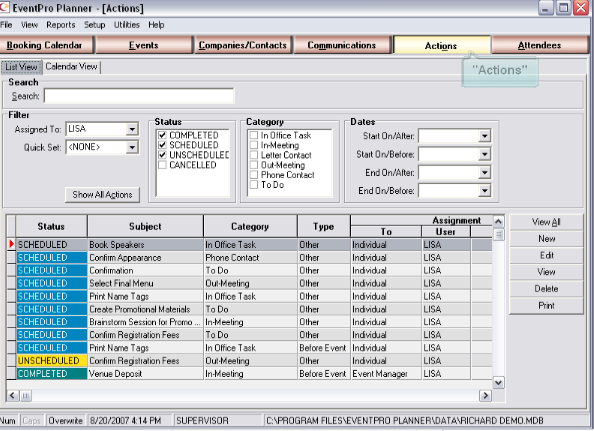Click into the Search field
Screen dimensions: 594x431
139,96
